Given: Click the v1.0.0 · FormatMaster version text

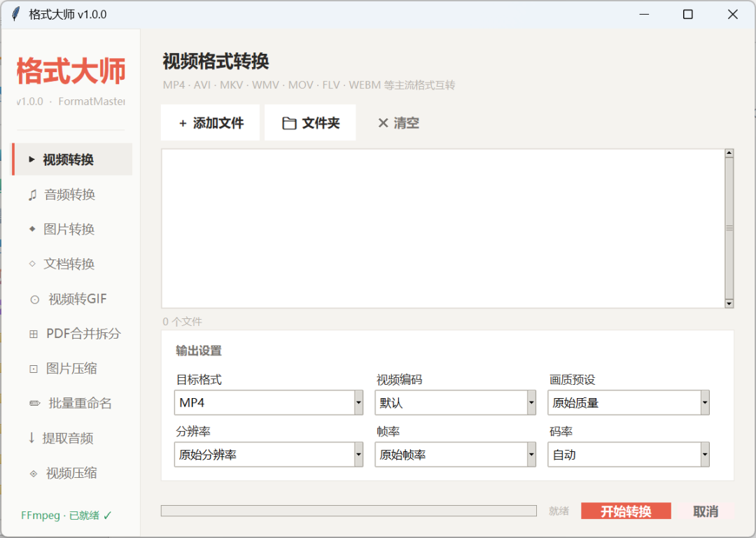Looking at the screenshot, I should point(71,101).
